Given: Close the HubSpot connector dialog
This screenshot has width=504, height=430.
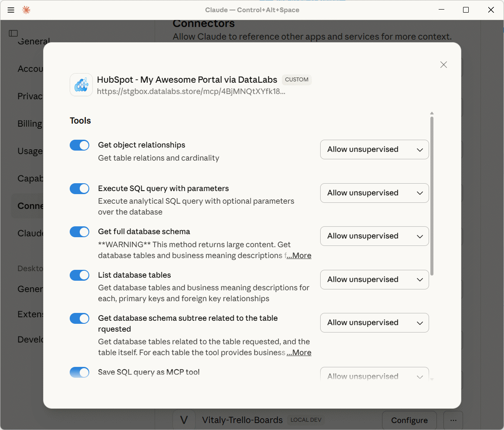Looking at the screenshot, I should coord(443,65).
